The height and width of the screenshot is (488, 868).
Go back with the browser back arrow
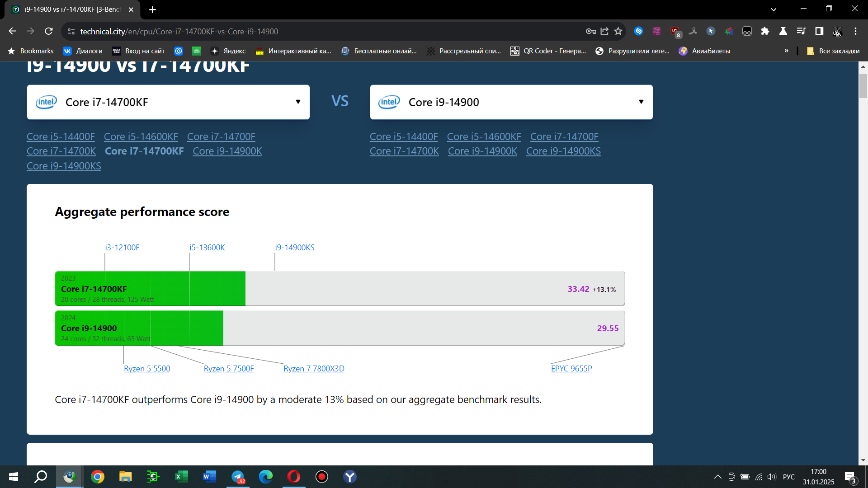[13, 31]
